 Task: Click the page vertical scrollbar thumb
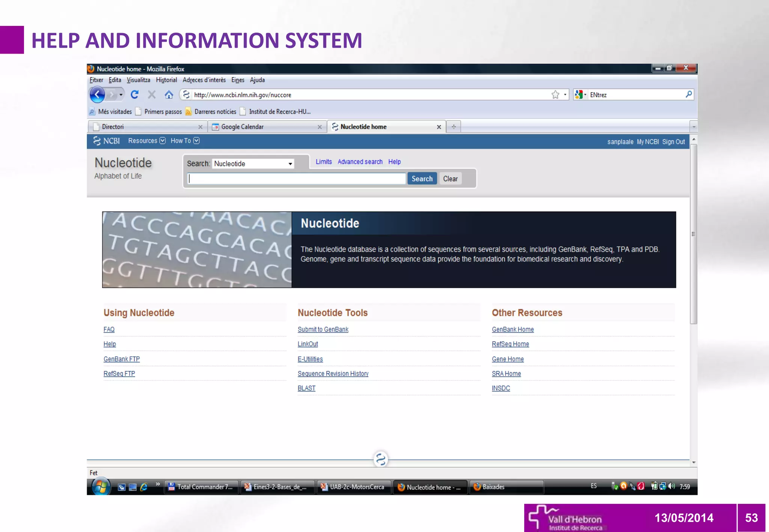[x=694, y=234]
